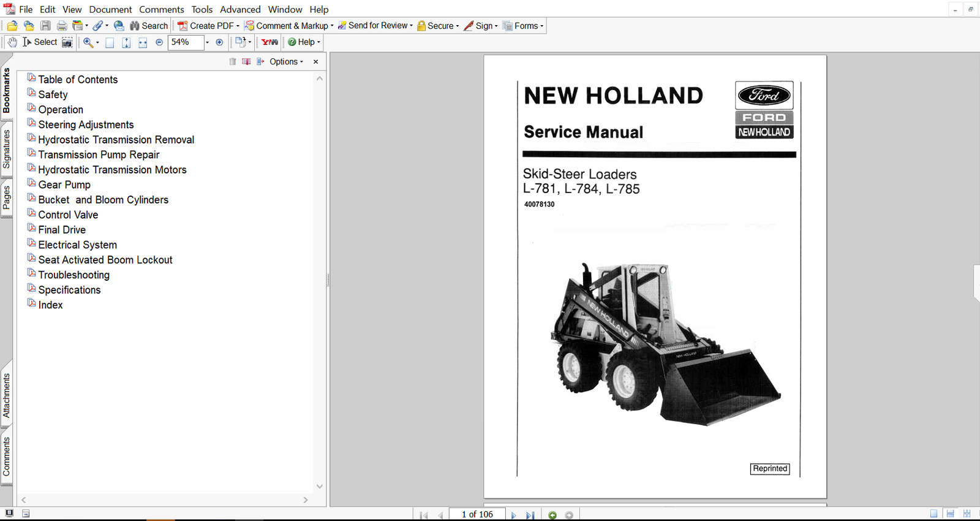Switch to continuous page layout
The width and height of the screenshot is (980, 521).
point(950,514)
